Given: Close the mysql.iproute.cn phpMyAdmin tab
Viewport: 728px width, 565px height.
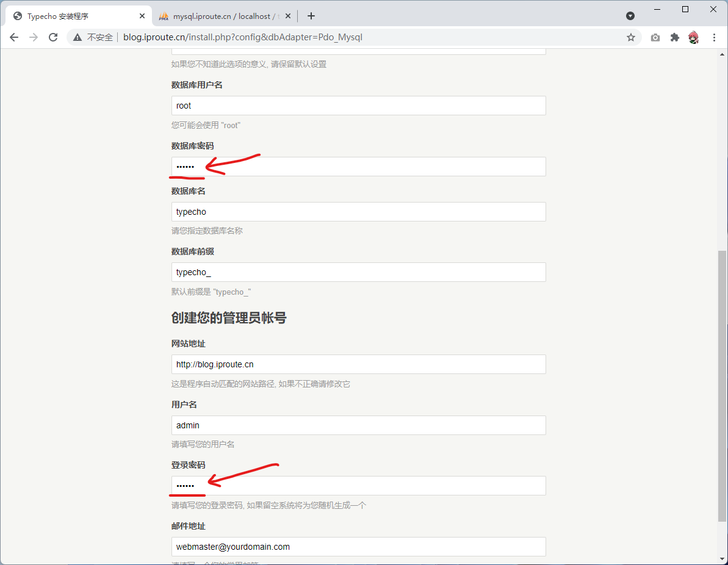Looking at the screenshot, I should pyautogui.click(x=288, y=16).
